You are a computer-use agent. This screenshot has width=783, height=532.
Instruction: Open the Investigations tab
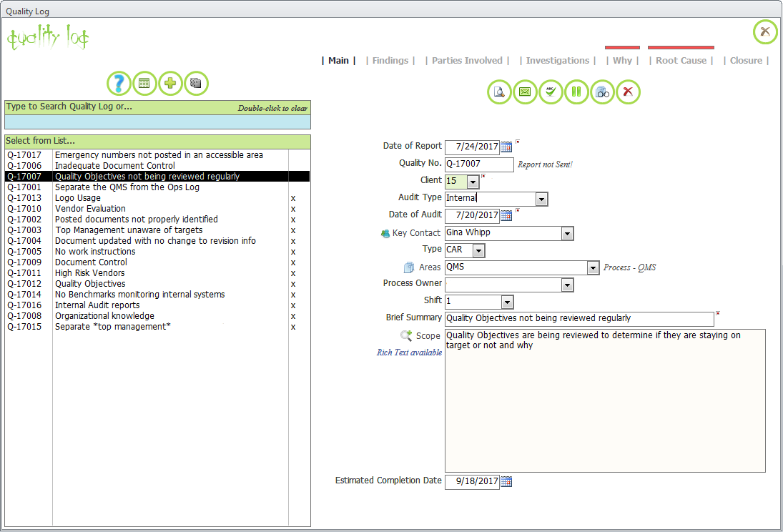558,61
